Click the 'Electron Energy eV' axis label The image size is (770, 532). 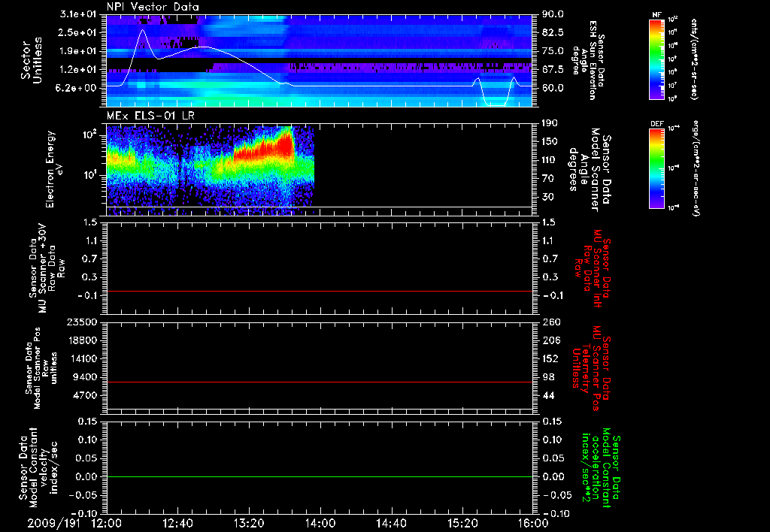pos(54,169)
